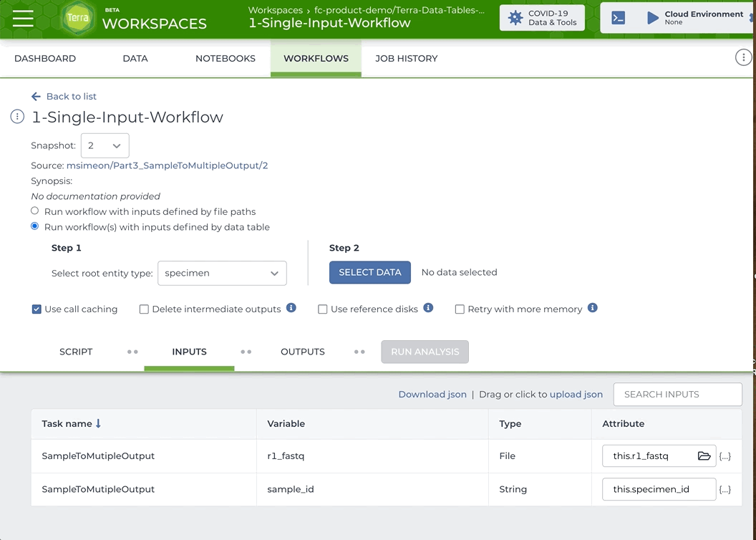756x540 pixels.
Task: Open the fc-product-demo workspace breadcrumb
Action: pos(399,10)
